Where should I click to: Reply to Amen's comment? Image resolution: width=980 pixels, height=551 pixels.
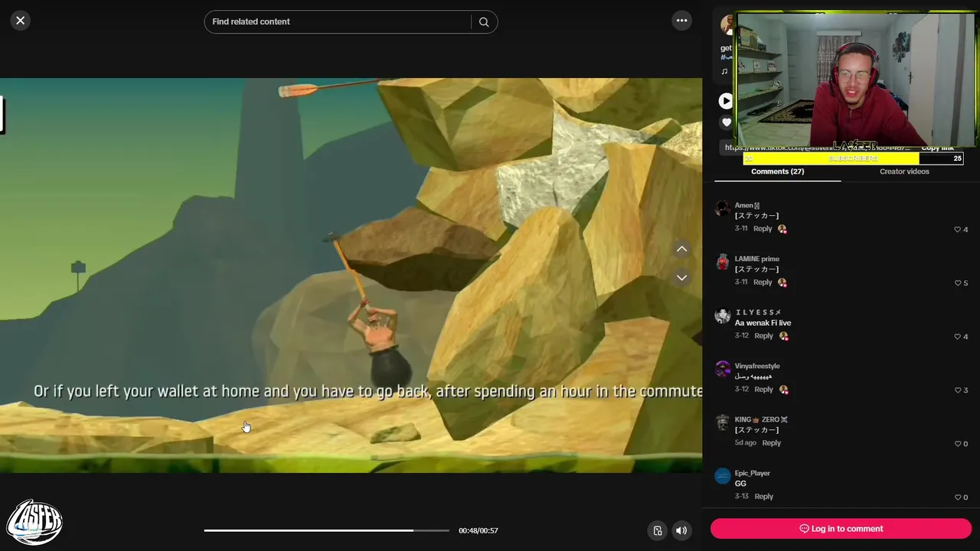763,229
